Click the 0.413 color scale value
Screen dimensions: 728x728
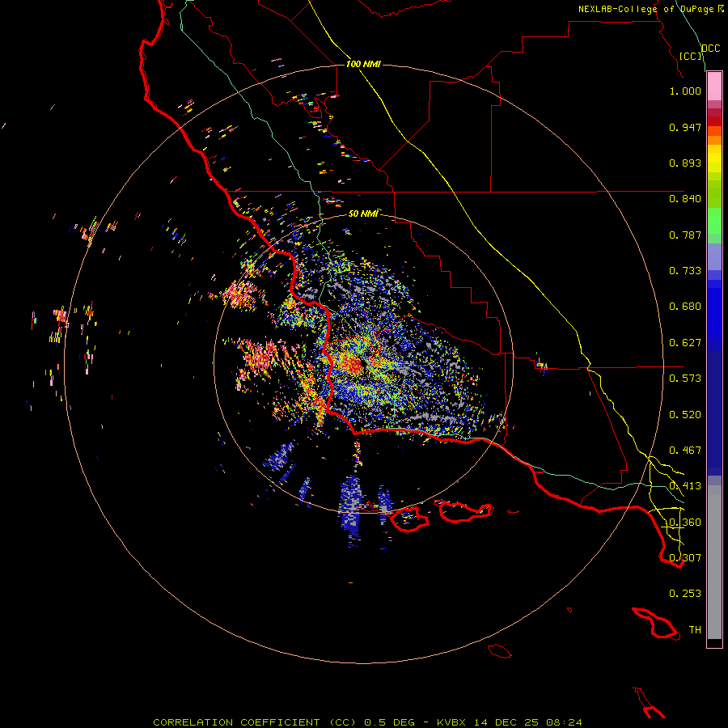[685, 486]
